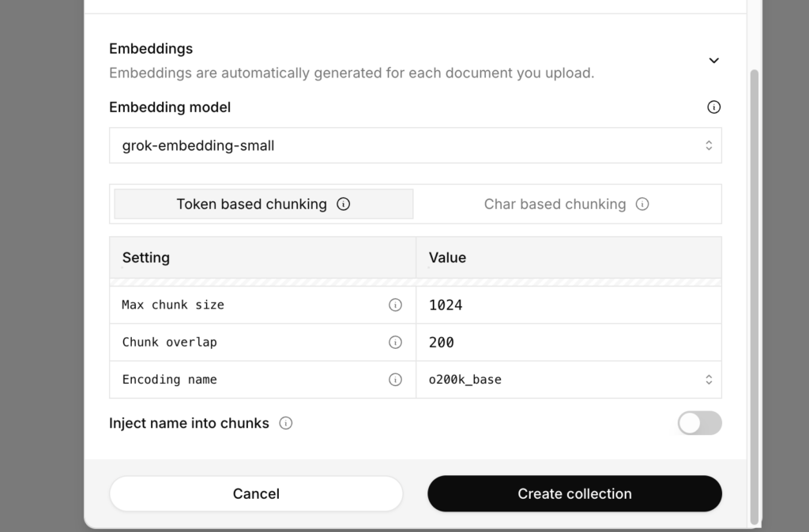The width and height of the screenshot is (809, 532).
Task: Click info icon on Char based chunking
Action: [x=642, y=204]
